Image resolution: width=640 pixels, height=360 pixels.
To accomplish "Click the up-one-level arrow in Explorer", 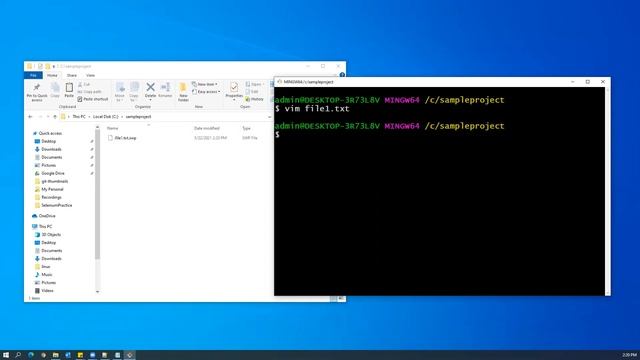I will click(55, 117).
